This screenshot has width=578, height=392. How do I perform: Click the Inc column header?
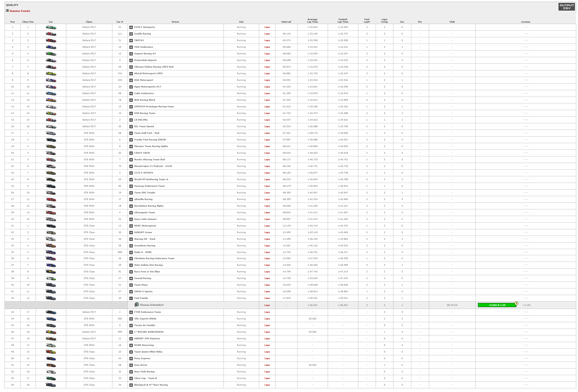402,22
